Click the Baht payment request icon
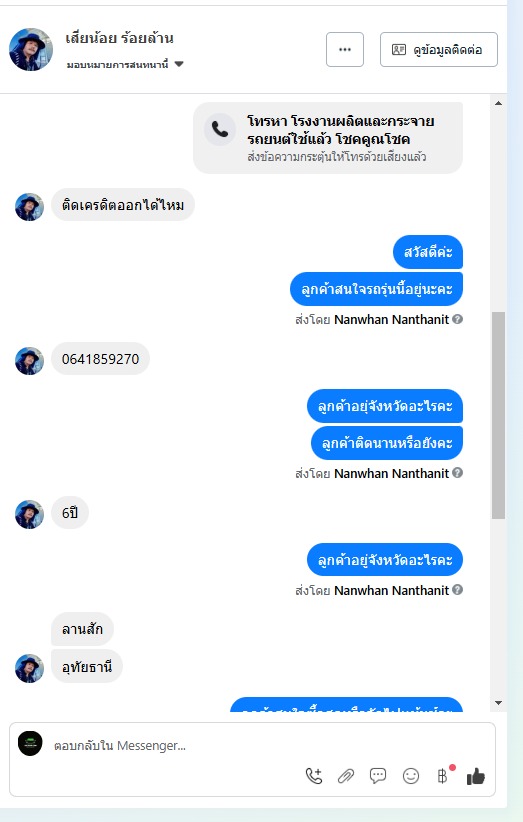This screenshot has width=523, height=822. (x=443, y=776)
